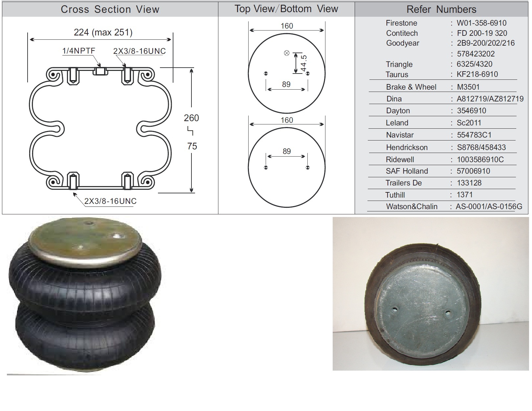Click the Tuthill brand label
This screenshot has width=532, height=411.
pos(395,195)
